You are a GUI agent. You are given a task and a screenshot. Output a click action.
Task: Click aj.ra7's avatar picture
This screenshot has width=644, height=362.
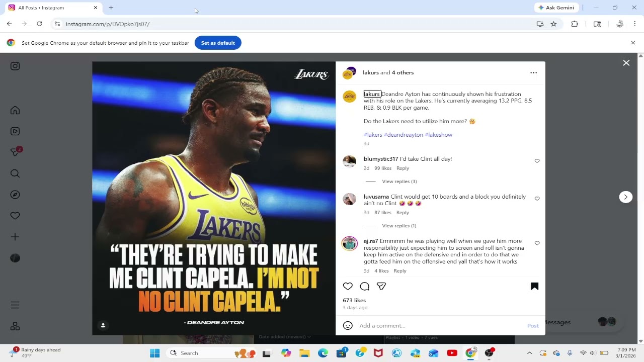(x=350, y=243)
